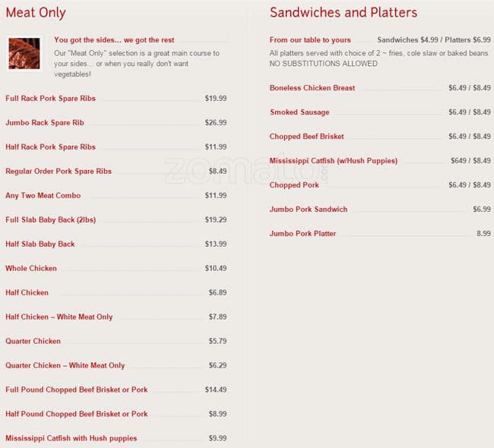This screenshot has height=448, width=494.
Task: Click Any Two Meat Combo item
Action: pyautogui.click(x=43, y=196)
